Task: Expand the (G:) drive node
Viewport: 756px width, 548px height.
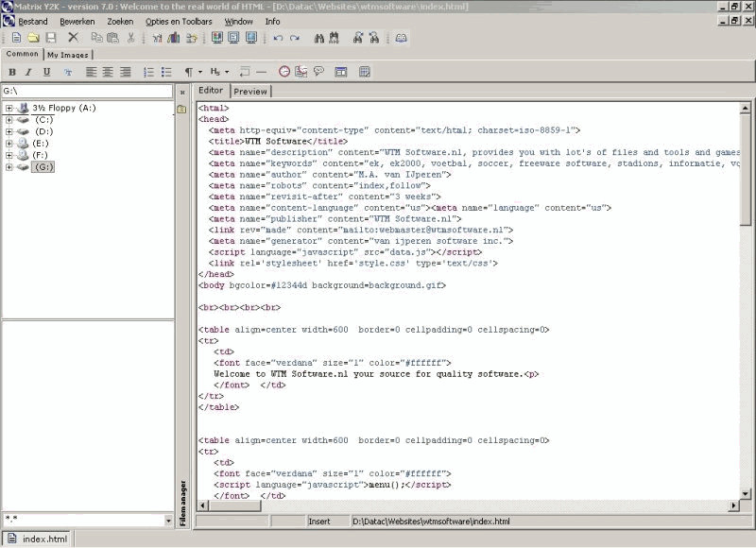Action: click(9, 167)
